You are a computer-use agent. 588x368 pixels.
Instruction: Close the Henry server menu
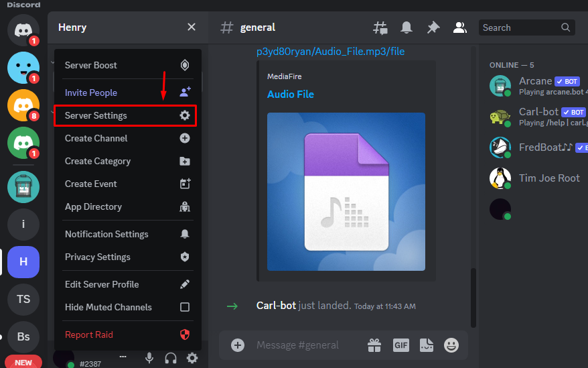point(192,27)
